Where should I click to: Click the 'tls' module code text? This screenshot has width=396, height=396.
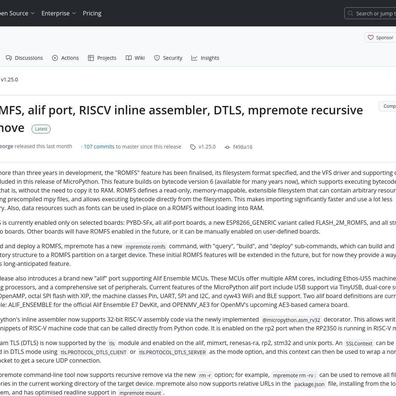112,343
